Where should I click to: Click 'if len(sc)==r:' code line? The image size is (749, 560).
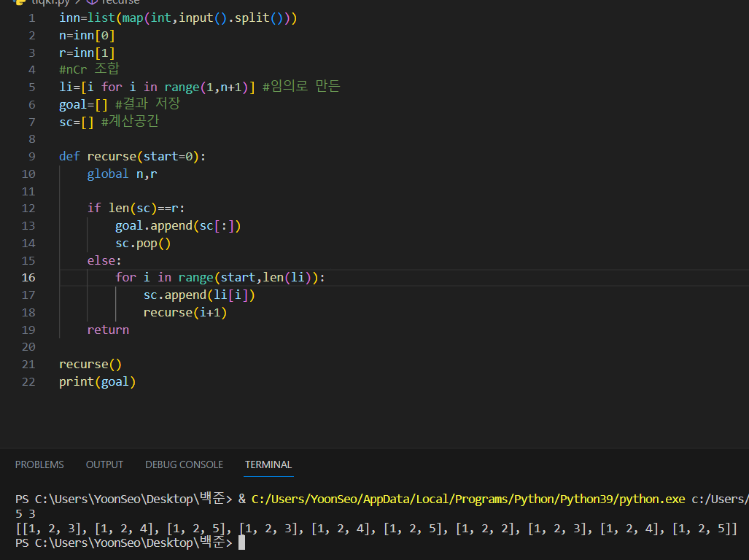[x=136, y=208]
